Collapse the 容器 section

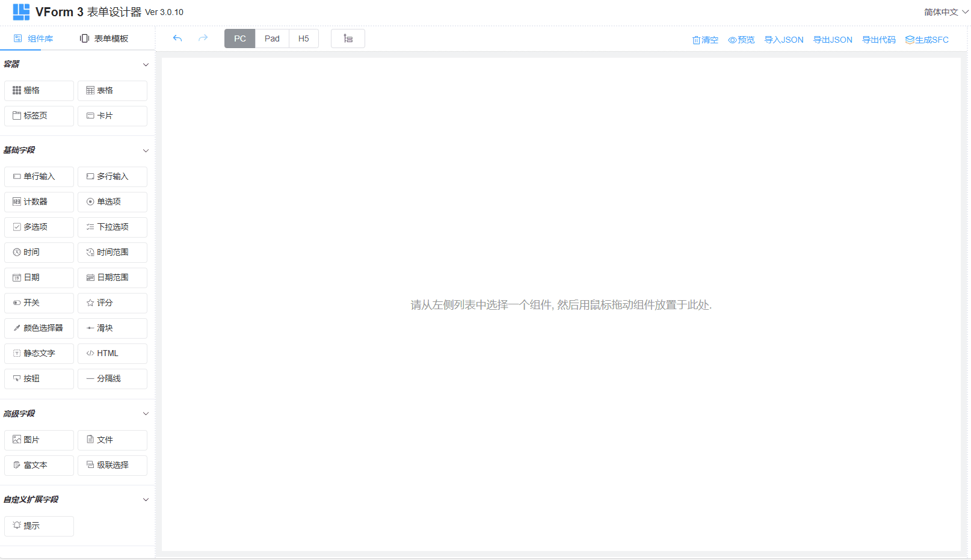click(x=145, y=64)
